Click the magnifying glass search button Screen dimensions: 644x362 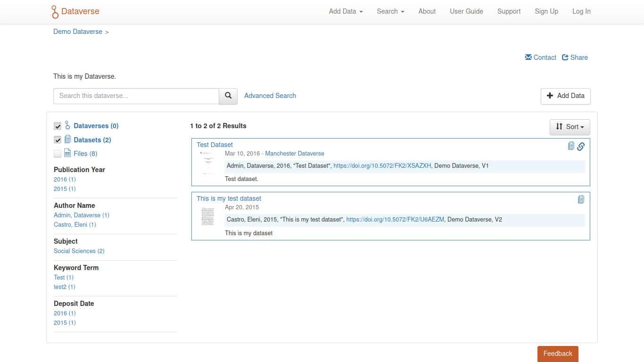pos(228,96)
